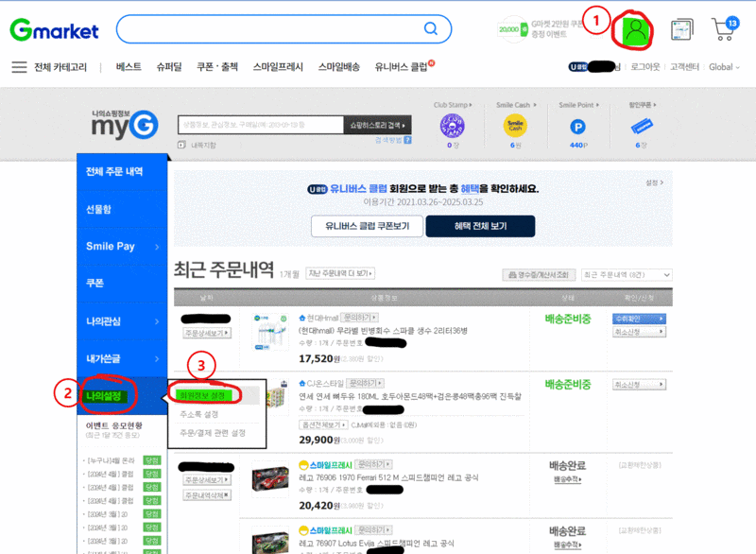The image size is (756, 554).
Task: Click the 유니버스 클럽 쿠폰보기 button
Action: click(x=368, y=226)
